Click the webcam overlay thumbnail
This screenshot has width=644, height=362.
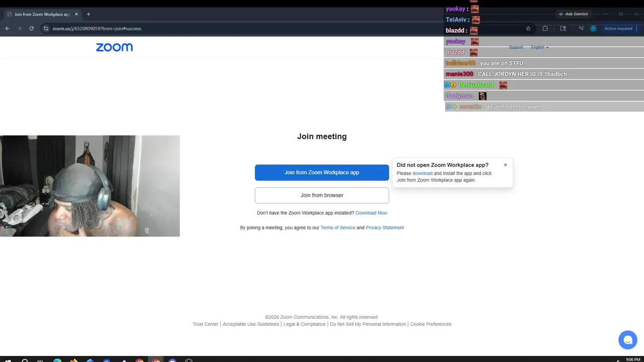90,186
